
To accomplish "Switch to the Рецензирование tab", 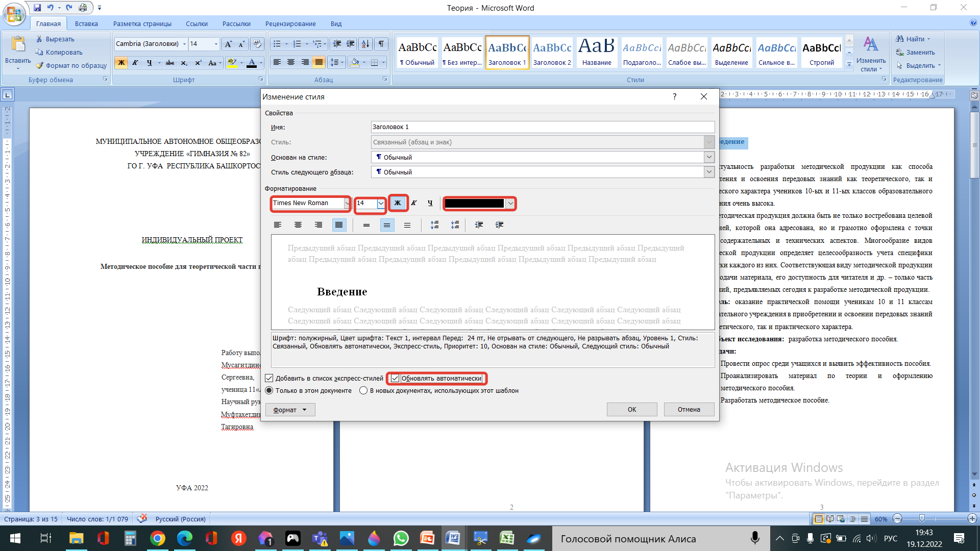I will click(x=290, y=24).
